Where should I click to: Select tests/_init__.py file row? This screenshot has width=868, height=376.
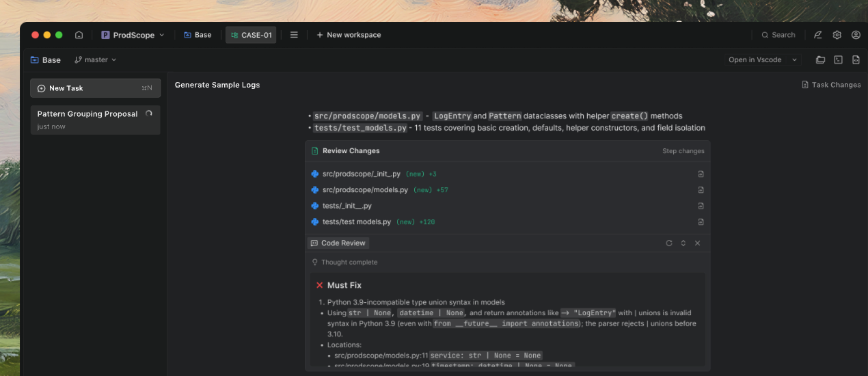click(x=507, y=206)
